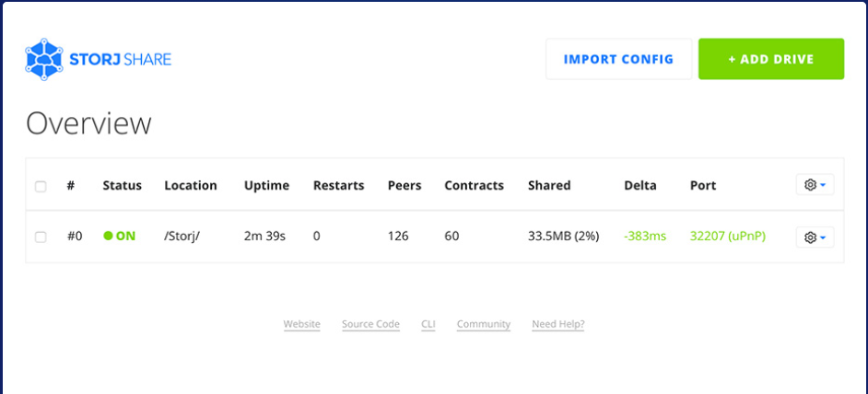The image size is (868, 394).
Task: Open the Source Code link
Action: pos(371,324)
